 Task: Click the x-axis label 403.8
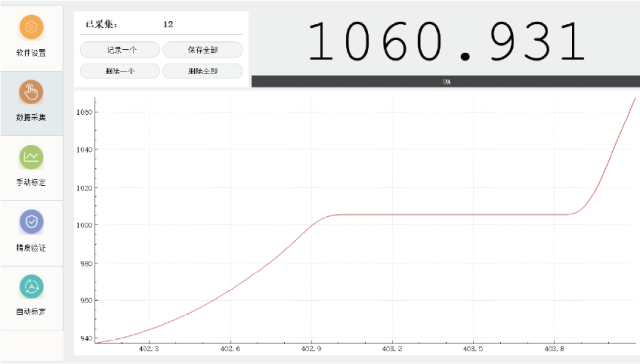(x=554, y=349)
